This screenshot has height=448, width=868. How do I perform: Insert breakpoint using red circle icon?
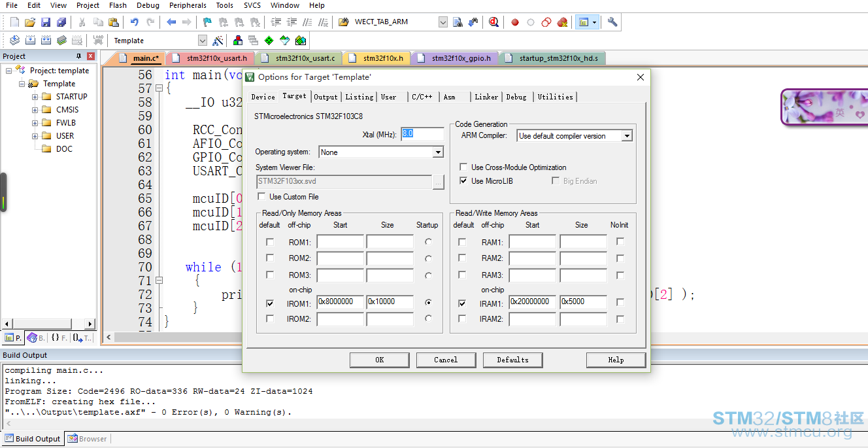[x=515, y=22]
